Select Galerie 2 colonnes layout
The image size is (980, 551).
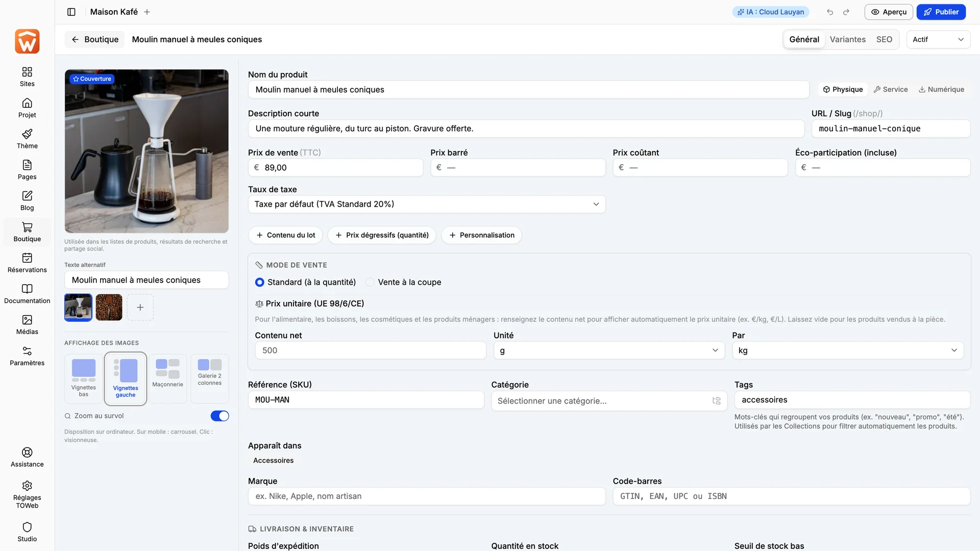pyautogui.click(x=210, y=379)
